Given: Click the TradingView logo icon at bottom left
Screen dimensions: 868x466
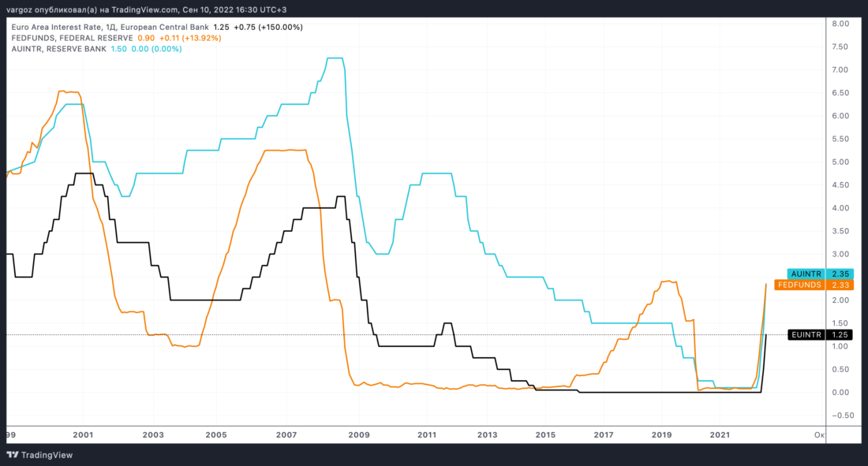Looking at the screenshot, I should (x=13, y=455).
